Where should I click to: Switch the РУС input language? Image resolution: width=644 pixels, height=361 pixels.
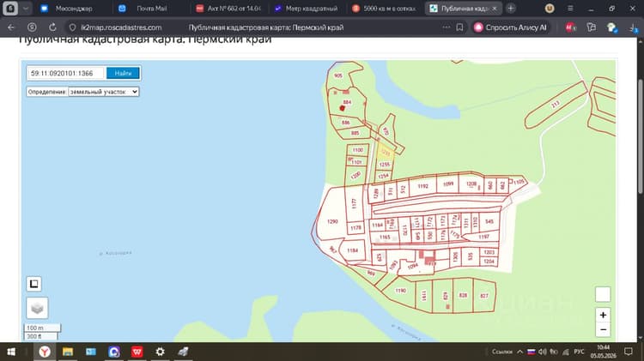tap(579, 352)
